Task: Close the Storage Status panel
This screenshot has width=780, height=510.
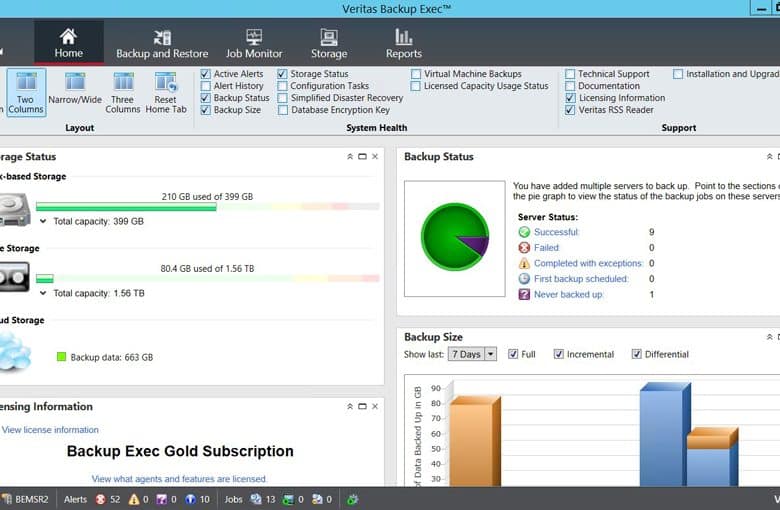Action: point(375,156)
